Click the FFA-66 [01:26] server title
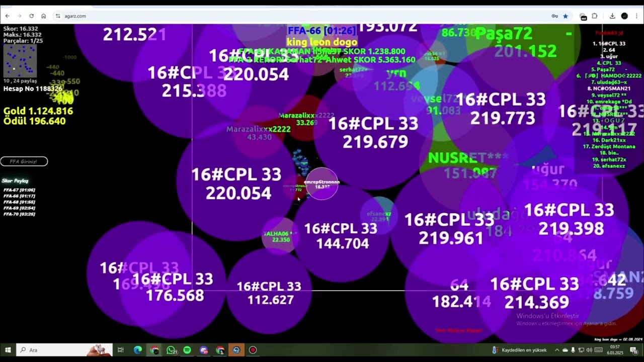This screenshot has width=644, height=362. 321,31
